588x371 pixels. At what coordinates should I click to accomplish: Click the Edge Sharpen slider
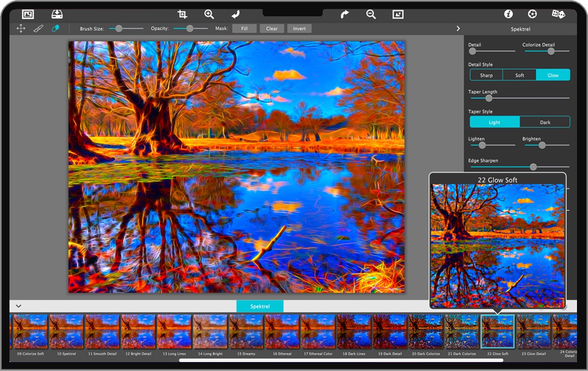(x=519, y=167)
